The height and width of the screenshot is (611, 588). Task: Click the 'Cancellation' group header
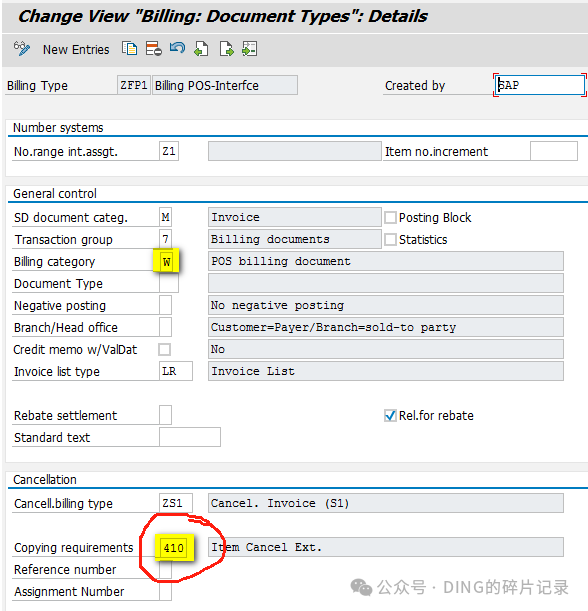point(45,480)
